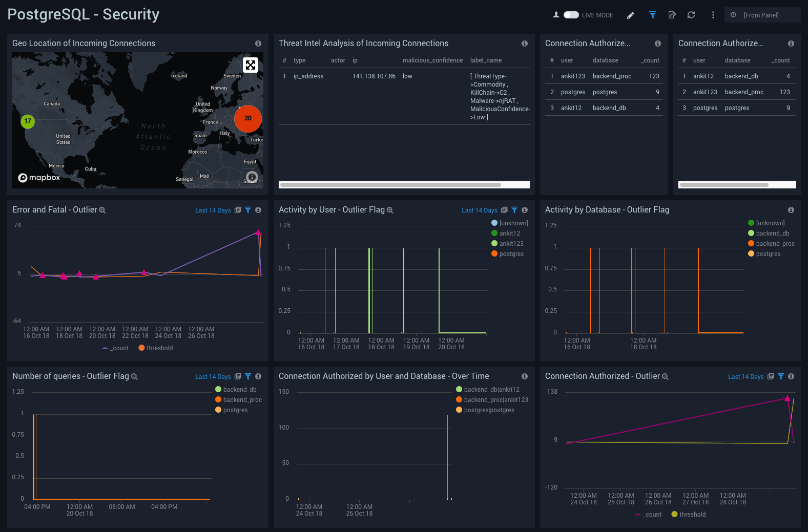Expand the map to fullscreen
Screen dimensions: 808x532
tap(250, 65)
